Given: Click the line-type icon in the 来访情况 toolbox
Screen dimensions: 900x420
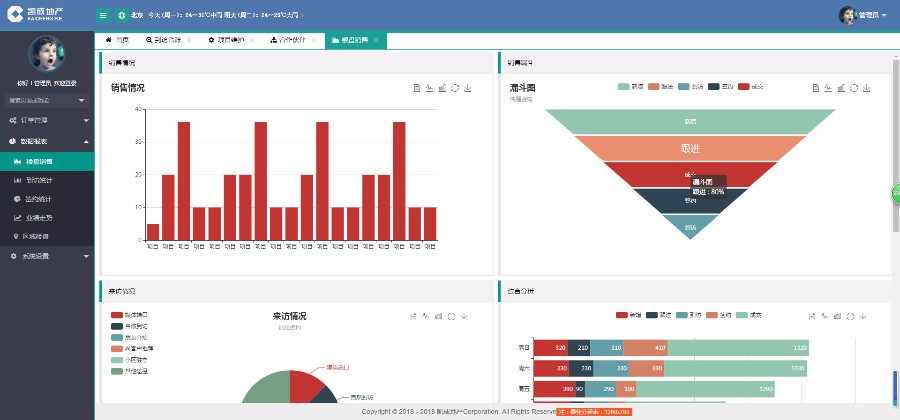Looking at the screenshot, I should 425,316.
